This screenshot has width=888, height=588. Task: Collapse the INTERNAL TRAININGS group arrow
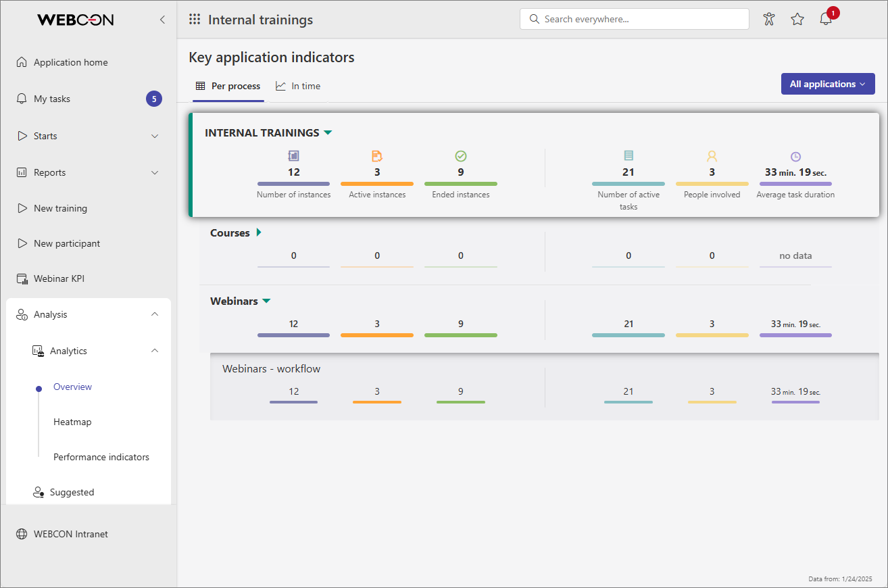click(x=328, y=132)
